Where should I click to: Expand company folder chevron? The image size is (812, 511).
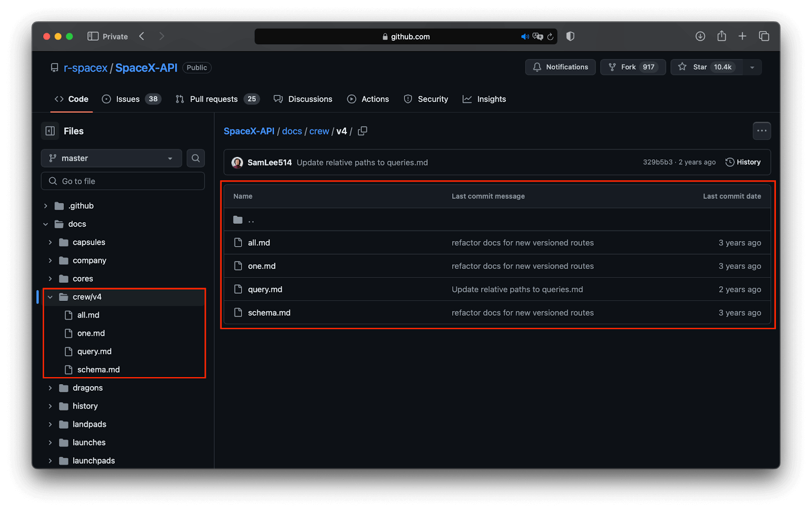tap(50, 261)
